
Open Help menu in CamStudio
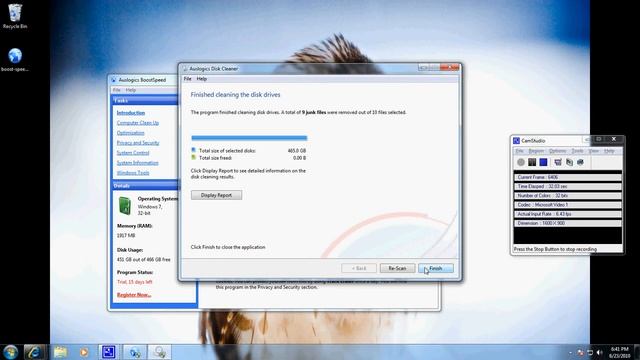click(609, 151)
